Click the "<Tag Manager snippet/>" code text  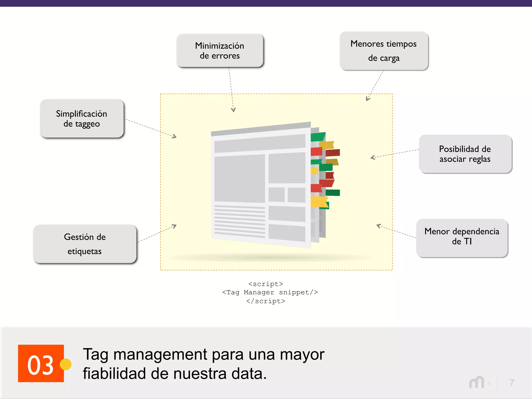(x=270, y=292)
